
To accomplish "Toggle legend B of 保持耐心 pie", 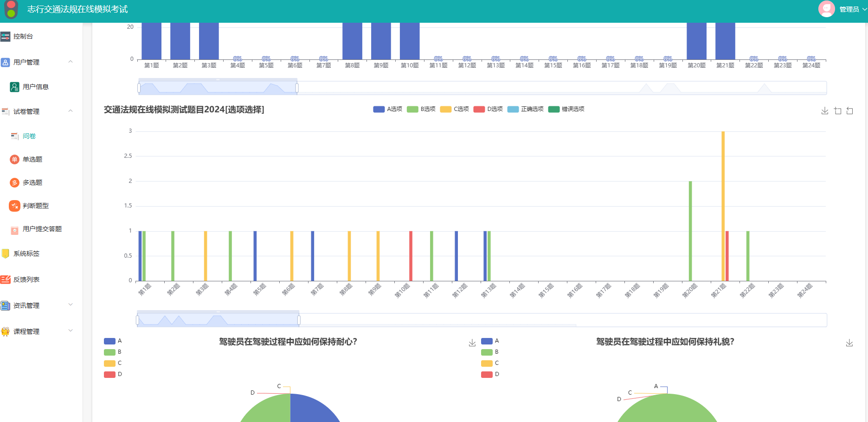I will pyautogui.click(x=113, y=352).
